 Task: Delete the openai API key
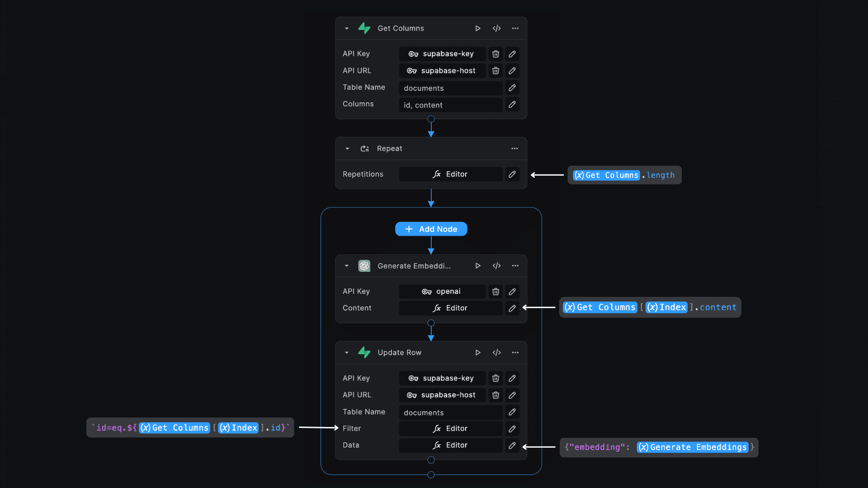tap(495, 291)
